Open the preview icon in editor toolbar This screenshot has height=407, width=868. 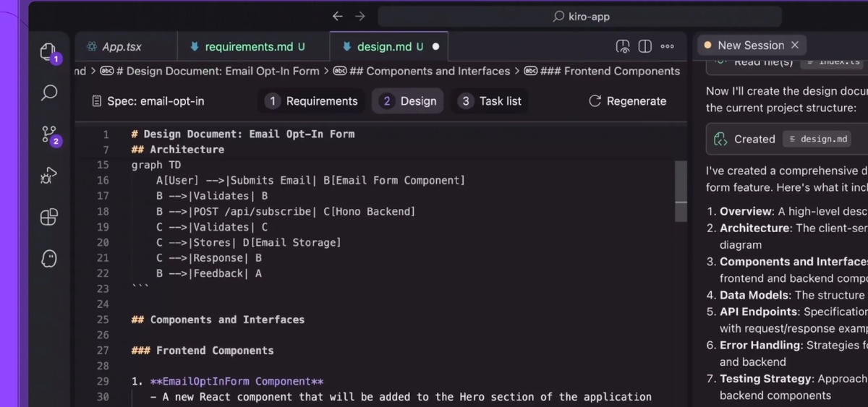tap(622, 46)
